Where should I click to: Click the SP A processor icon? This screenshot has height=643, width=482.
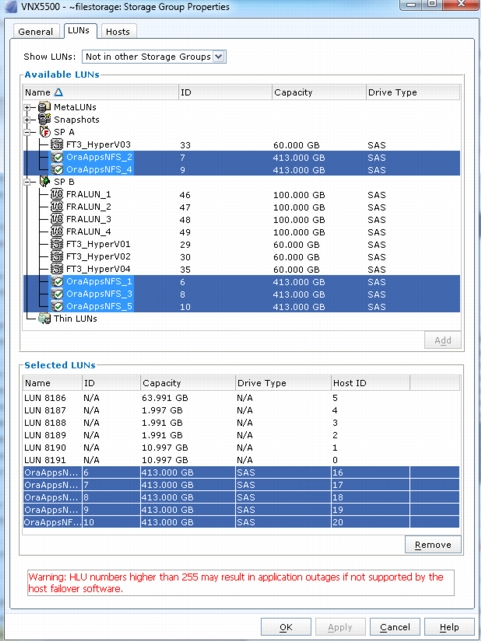tap(45, 132)
